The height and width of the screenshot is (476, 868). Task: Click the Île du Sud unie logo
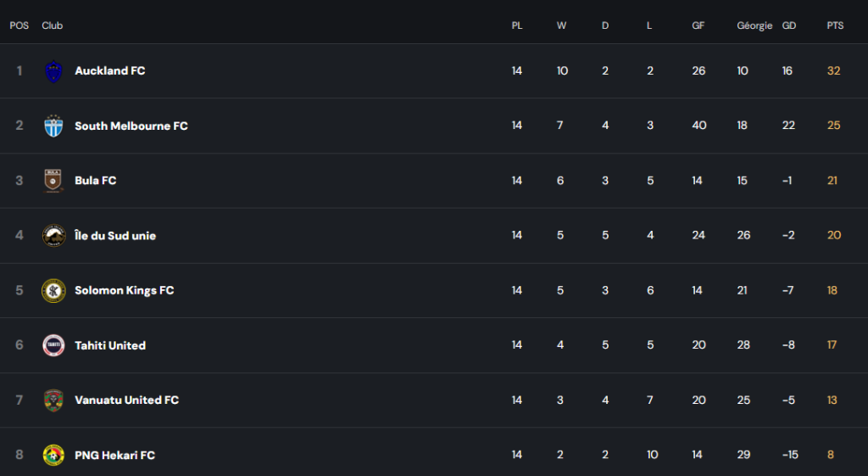(53, 236)
